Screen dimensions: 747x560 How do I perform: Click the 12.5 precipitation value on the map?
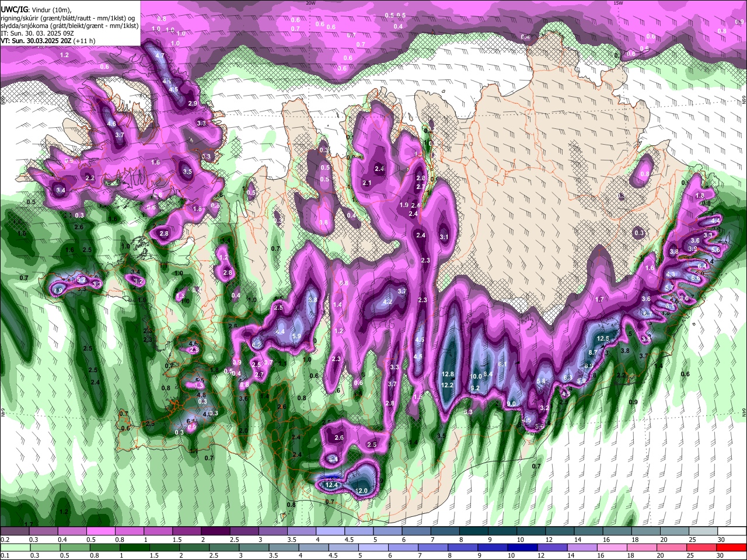tap(603, 338)
